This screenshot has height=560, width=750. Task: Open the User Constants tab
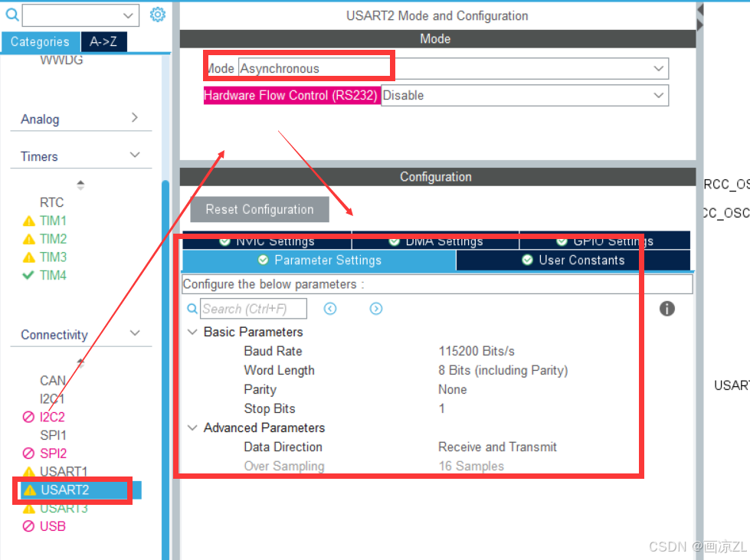[573, 260]
